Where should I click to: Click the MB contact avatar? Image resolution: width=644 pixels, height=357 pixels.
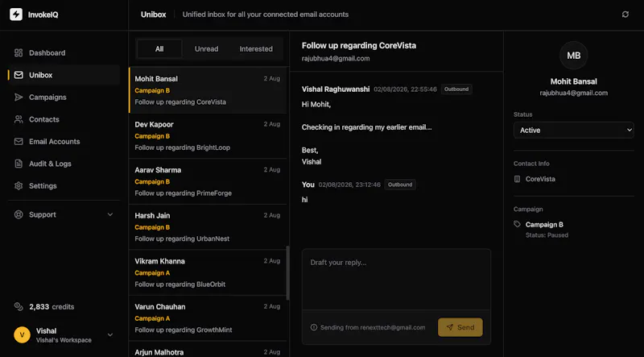574,55
